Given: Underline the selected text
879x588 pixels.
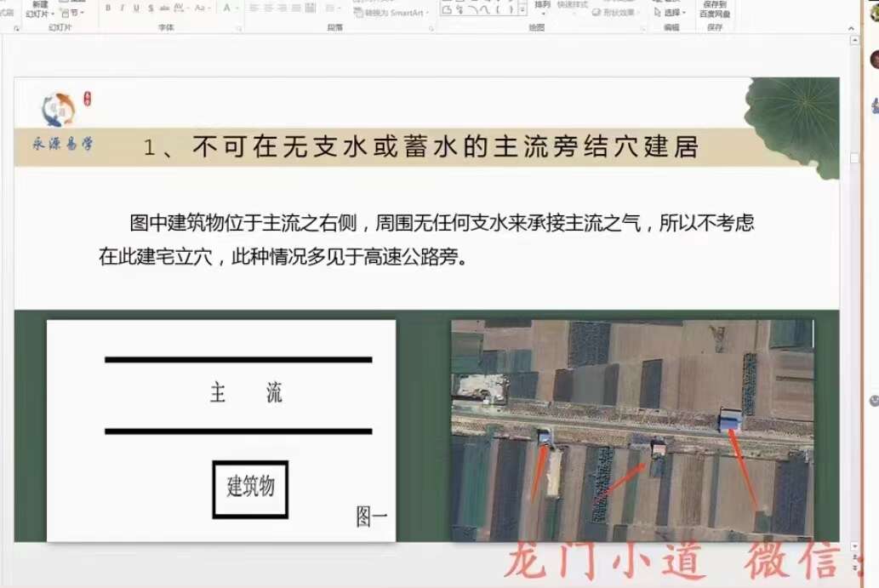Looking at the screenshot, I should [x=136, y=9].
